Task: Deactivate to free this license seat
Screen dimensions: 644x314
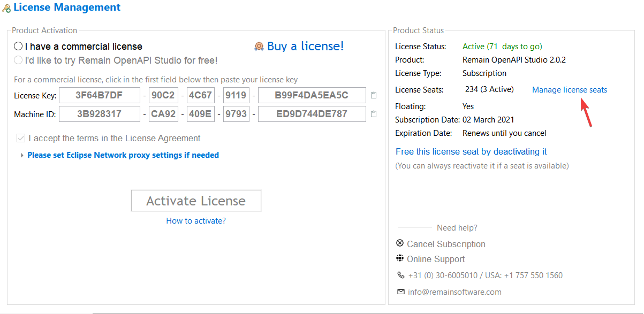Action: coord(471,151)
